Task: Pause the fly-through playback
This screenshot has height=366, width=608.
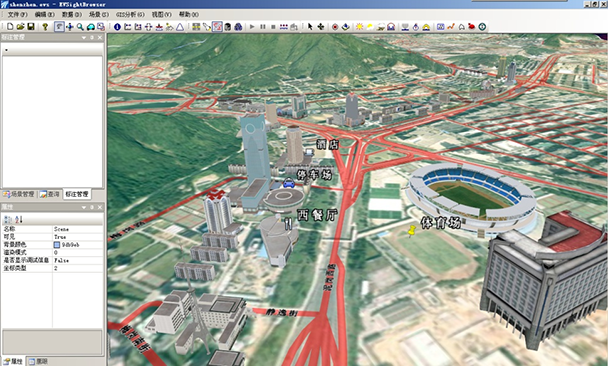Action: pyautogui.click(x=263, y=26)
